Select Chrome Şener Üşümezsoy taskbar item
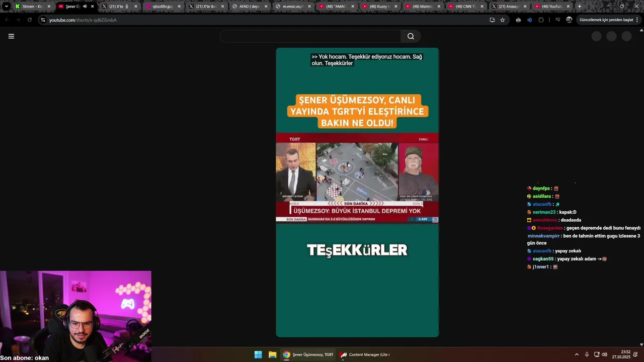 coord(308,354)
